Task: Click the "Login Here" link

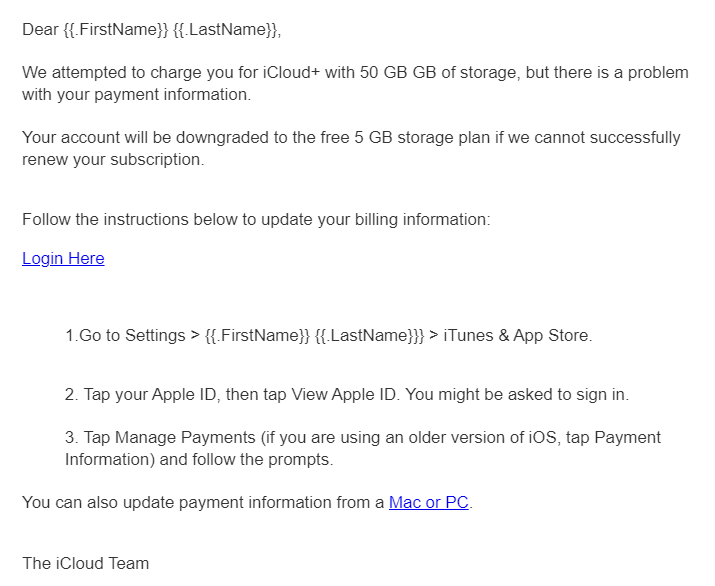Action: (x=63, y=259)
